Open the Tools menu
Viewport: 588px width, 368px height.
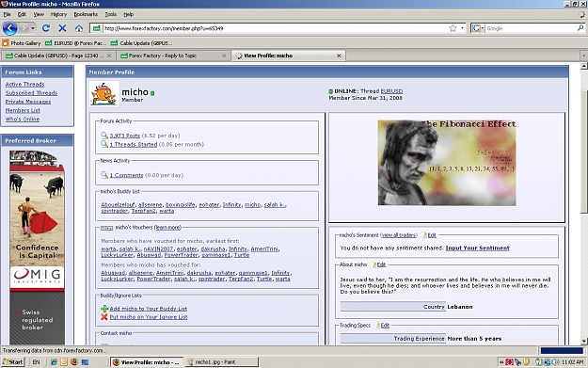click(110, 14)
